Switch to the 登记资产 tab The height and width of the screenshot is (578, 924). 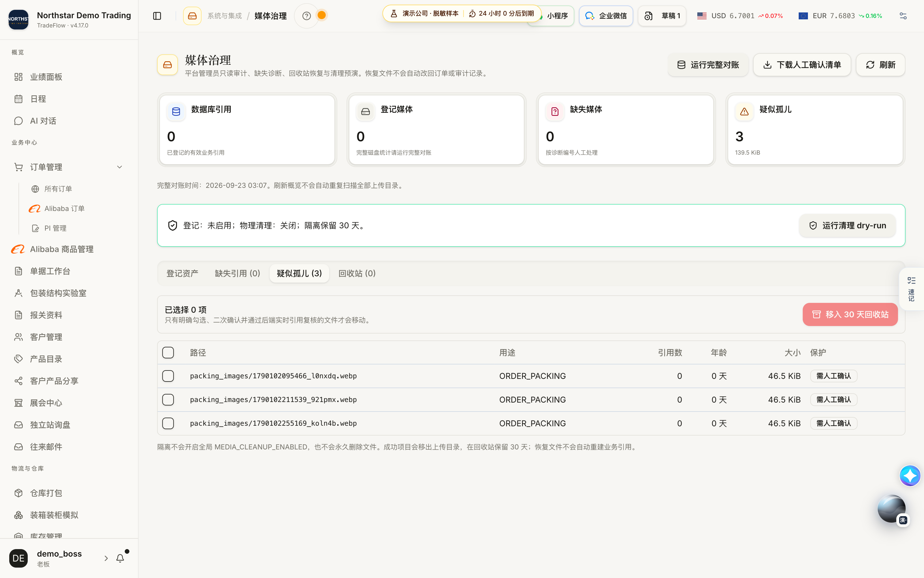click(x=182, y=273)
